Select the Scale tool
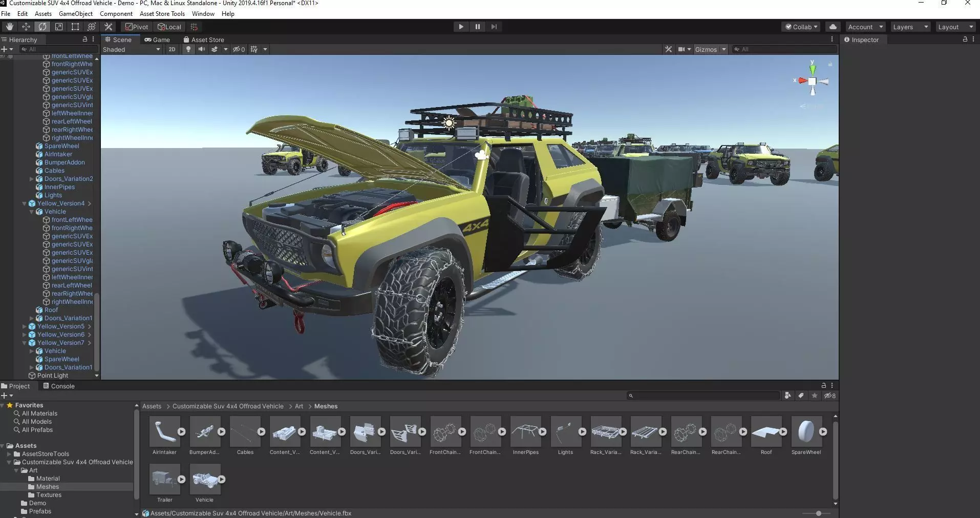Image resolution: width=980 pixels, height=518 pixels. pos(59,27)
